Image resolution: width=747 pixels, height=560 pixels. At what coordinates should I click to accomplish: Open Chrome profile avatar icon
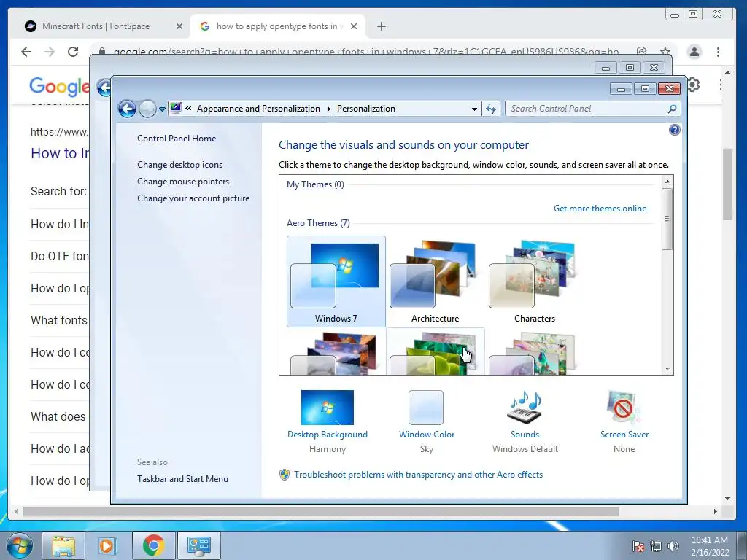694,52
